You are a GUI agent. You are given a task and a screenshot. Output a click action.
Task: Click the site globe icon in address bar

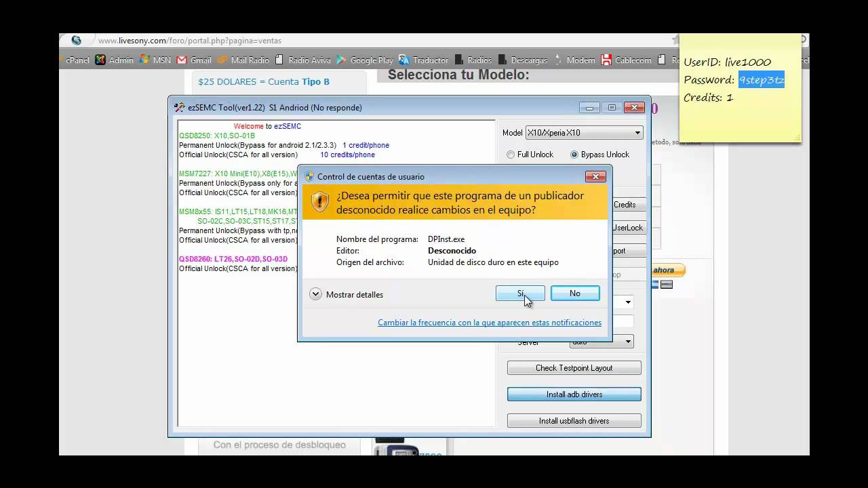pos(77,41)
